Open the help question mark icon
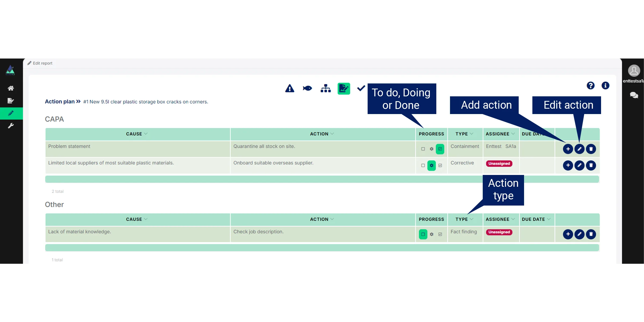 590,86
